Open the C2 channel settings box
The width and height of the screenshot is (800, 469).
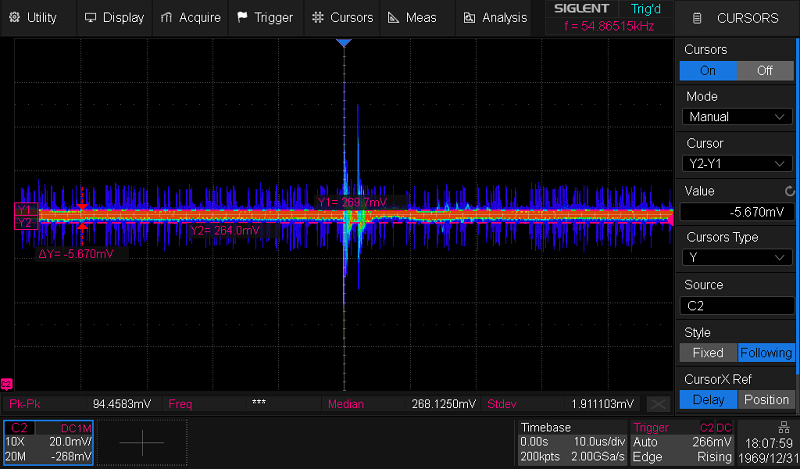pos(49,443)
